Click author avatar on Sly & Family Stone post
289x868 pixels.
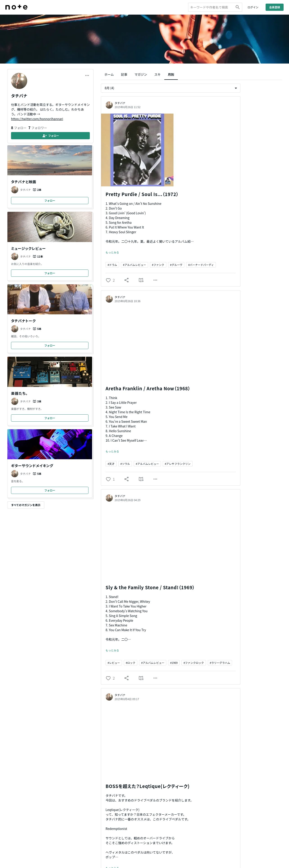109,498
